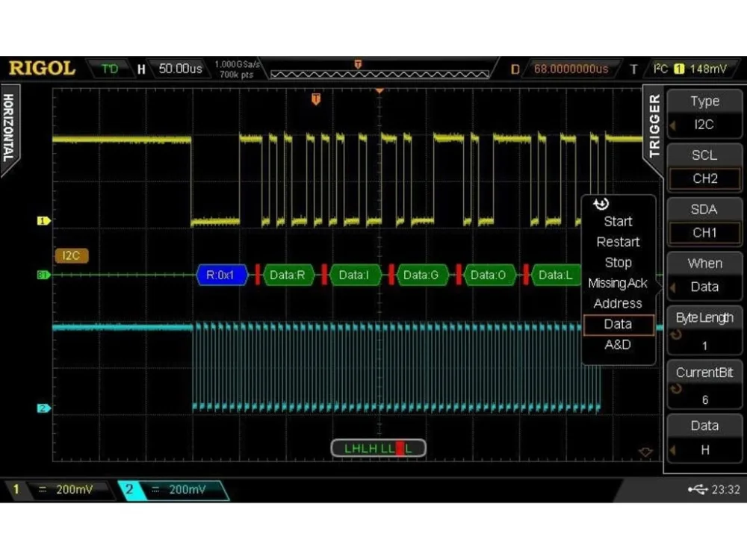Select the Data:L decoded packet
This screenshot has width=747, height=560.
coord(556,275)
